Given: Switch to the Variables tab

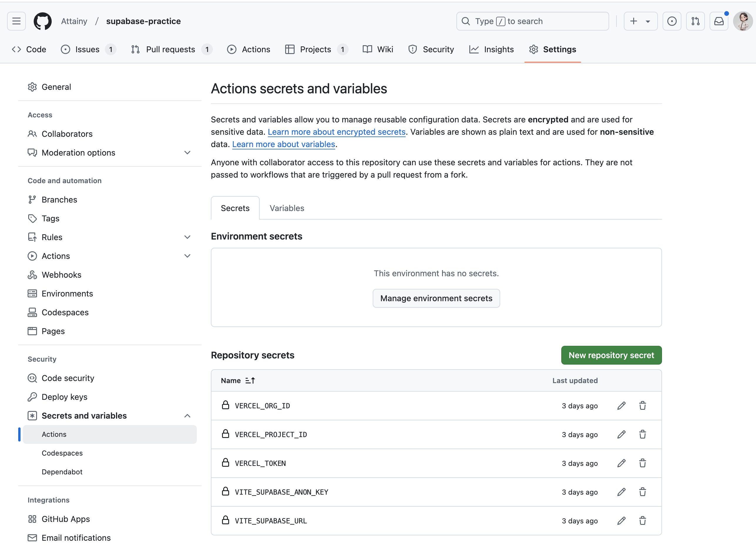Looking at the screenshot, I should 287,208.
